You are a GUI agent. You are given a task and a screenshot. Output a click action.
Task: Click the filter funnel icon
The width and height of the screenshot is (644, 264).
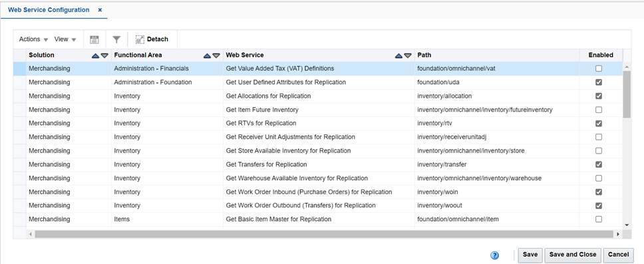(116, 39)
